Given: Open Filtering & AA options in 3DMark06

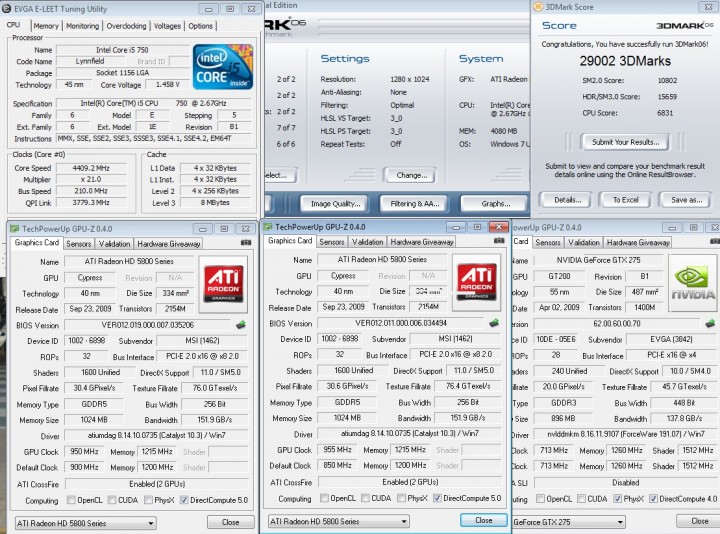Looking at the screenshot, I should pyautogui.click(x=415, y=203).
